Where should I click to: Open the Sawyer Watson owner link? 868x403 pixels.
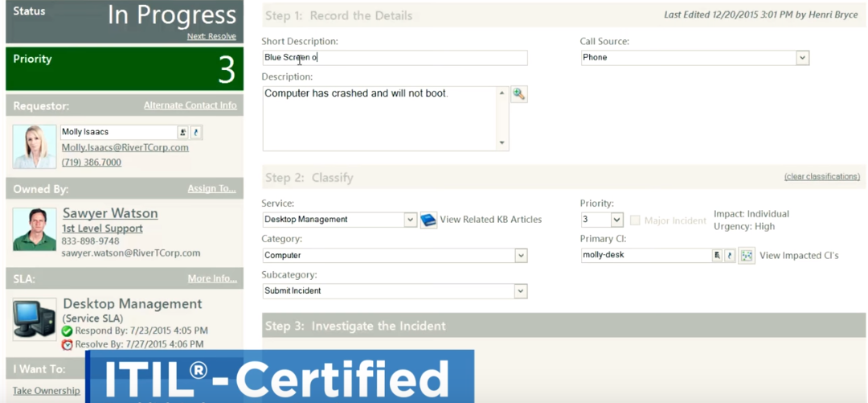pyautogui.click(x=110, y=213)
